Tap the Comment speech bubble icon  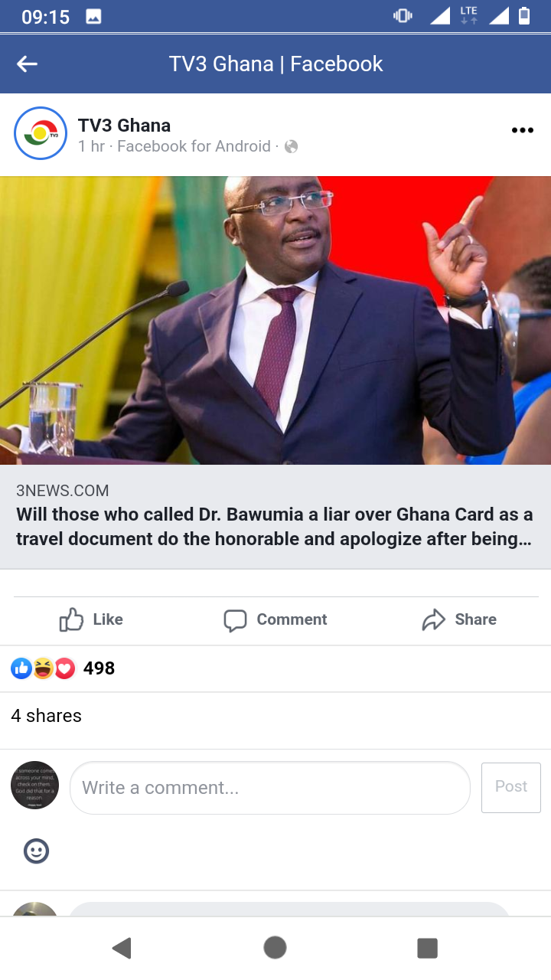pyautogui.click(x=235, y=620)
